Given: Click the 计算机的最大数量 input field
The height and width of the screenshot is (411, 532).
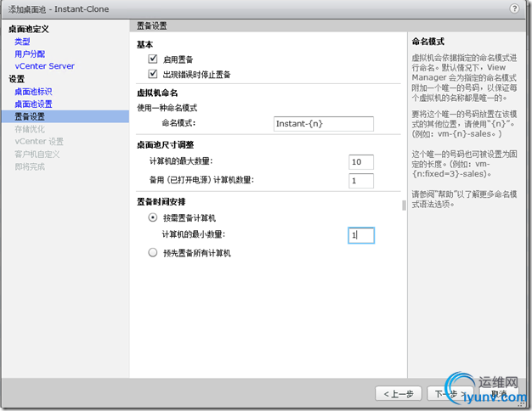Looking at the screenshot, I should point(361,162).
